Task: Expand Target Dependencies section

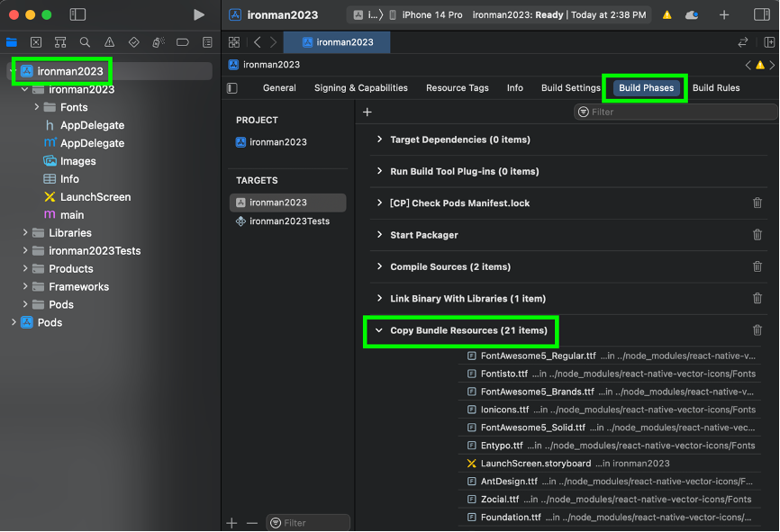Action: [x=379, y=140]
